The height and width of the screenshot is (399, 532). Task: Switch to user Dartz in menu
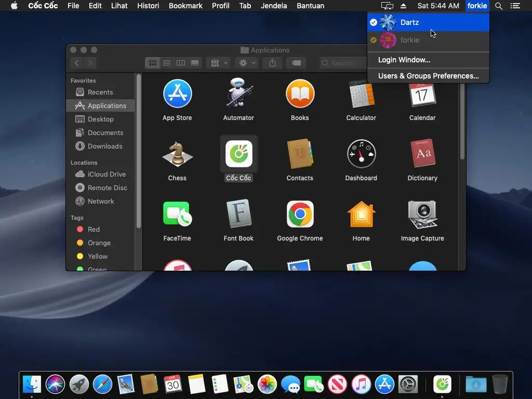(x=428, y=22)
